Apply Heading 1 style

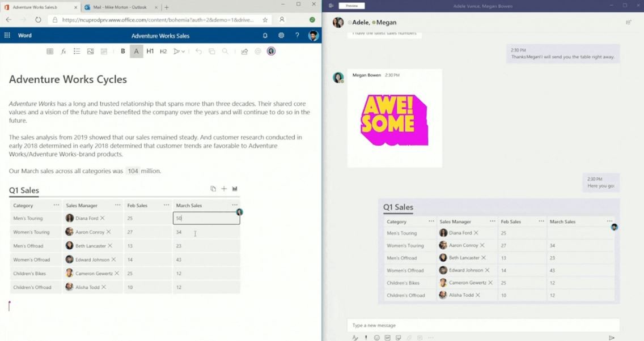pyautogui.click(x=150, y=52)
